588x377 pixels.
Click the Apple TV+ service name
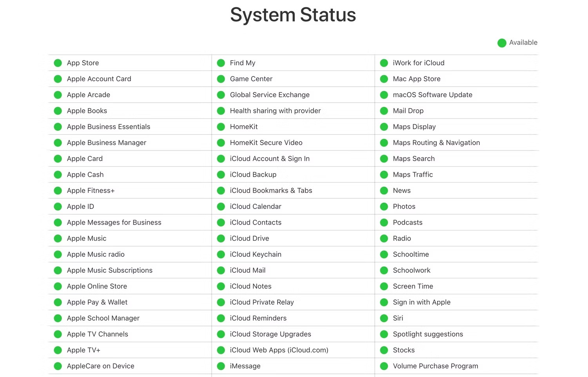click(83, 350)
